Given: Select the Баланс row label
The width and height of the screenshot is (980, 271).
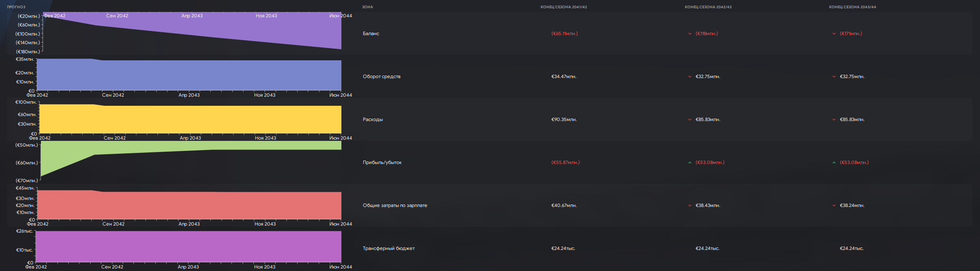Looking at the screenshot, I should pyautogui.click(x=371, y=34).
